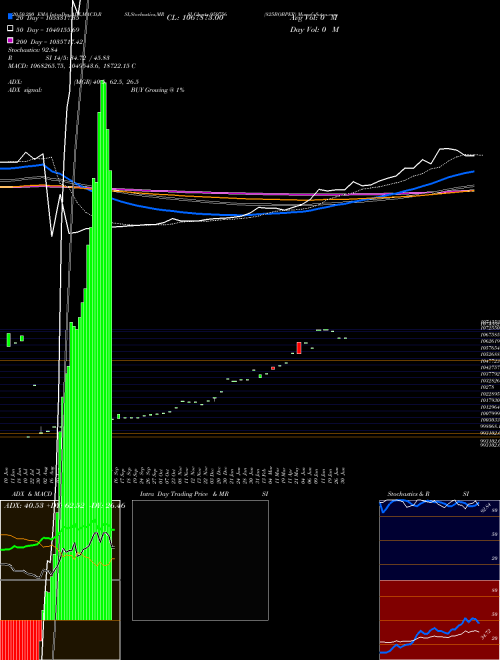This screenshot has width=500, height=660.
Task: Select the 200 Day moving average label
Action: (x=50, y=42)
